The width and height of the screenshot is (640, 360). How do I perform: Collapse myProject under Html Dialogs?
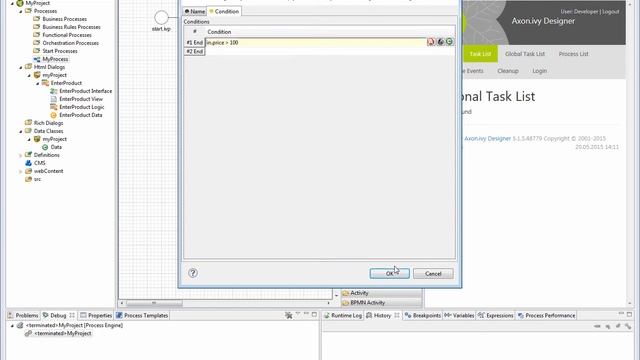click(x=29, y=76)
